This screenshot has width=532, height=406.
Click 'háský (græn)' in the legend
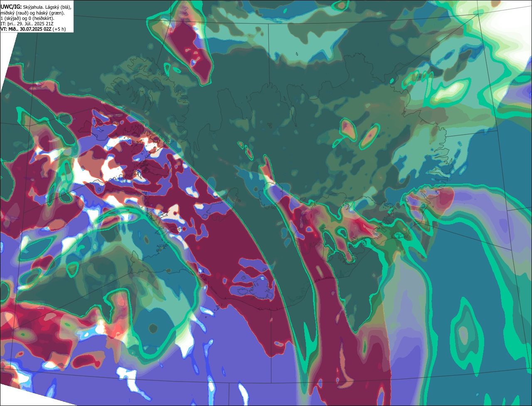click(x=50, y=13)
